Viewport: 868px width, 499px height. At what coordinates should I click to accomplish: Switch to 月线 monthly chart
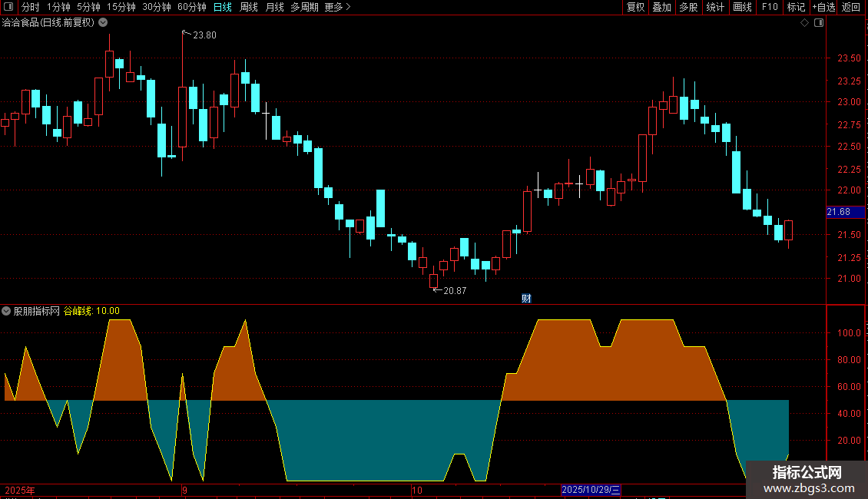(274, 7)
